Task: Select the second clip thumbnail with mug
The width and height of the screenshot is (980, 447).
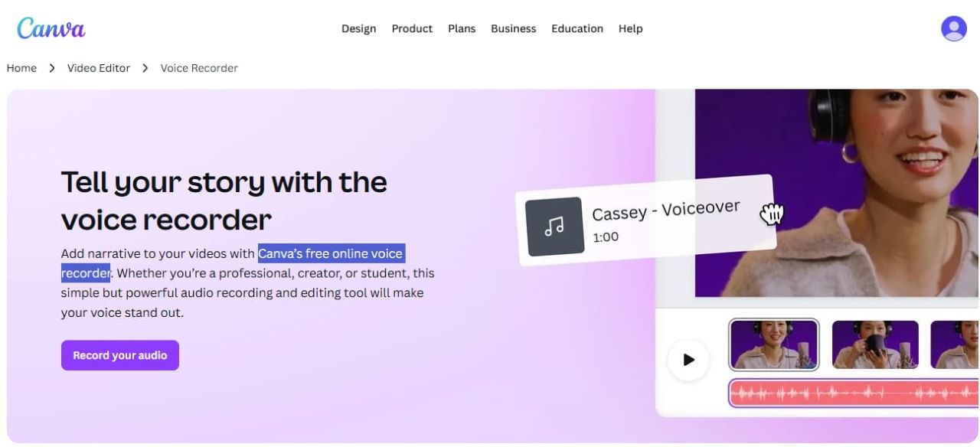Action: pos(874,344)
